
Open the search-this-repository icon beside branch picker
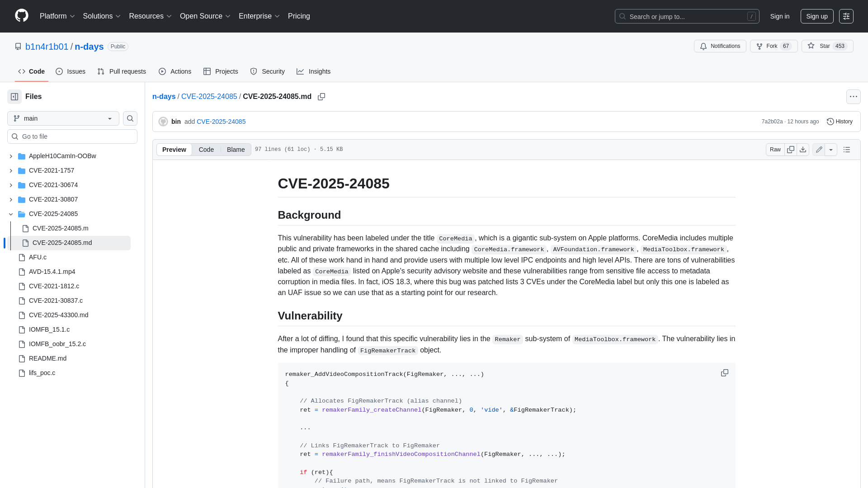(x=130, y=118)
